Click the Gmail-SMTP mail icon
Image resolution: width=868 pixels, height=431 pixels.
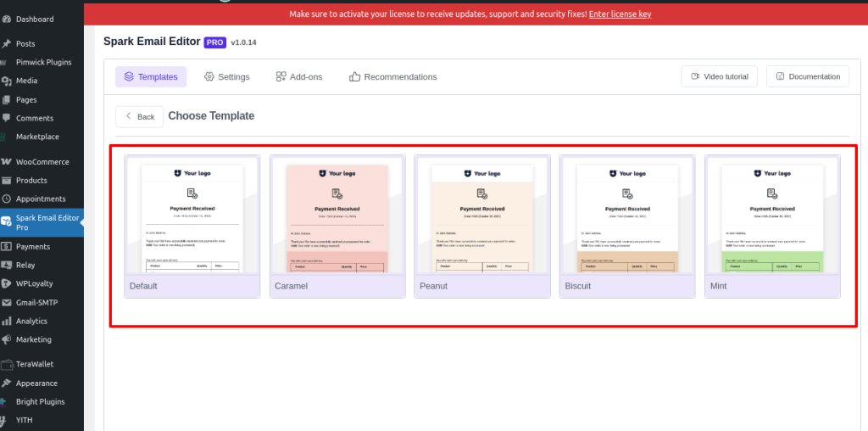pyautogui.click(x=6, y=303)
